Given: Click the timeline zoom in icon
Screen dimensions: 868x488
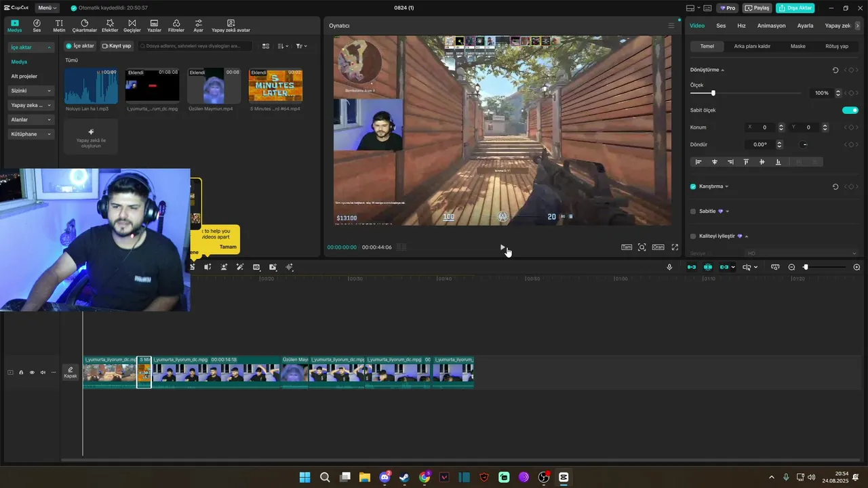Looking at the screenshot, I should 856,267.
